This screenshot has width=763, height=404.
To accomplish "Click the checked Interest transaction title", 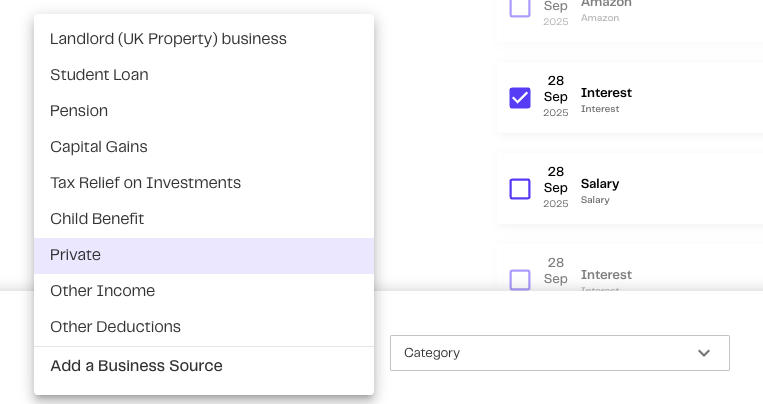I will click(606, 93).
